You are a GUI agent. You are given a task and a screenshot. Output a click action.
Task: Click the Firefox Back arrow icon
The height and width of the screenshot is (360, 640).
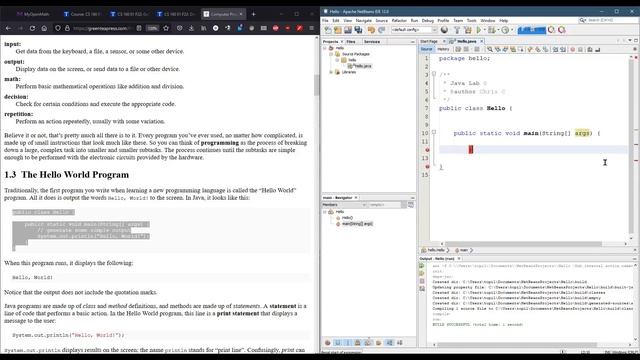point(8,28)
